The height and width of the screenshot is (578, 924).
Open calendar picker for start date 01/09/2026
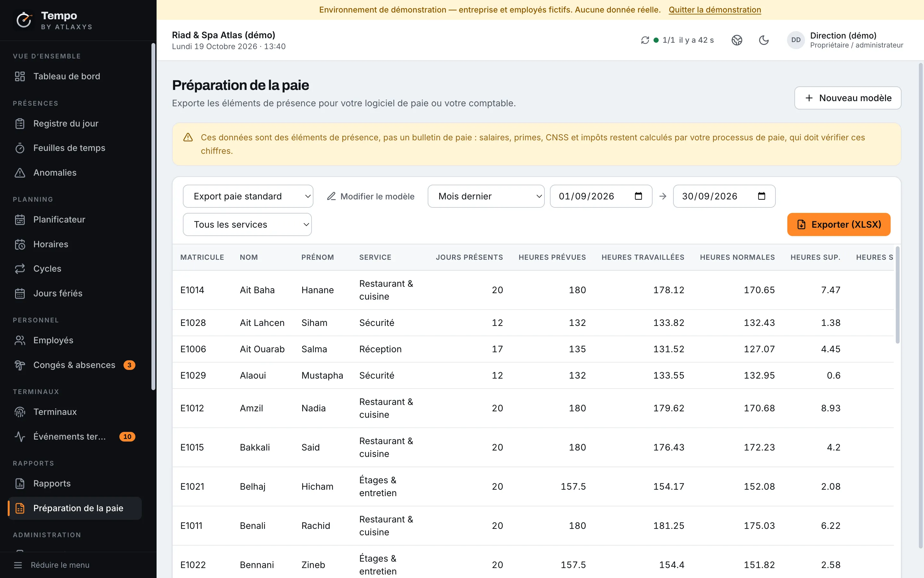[x=638, y=196]
